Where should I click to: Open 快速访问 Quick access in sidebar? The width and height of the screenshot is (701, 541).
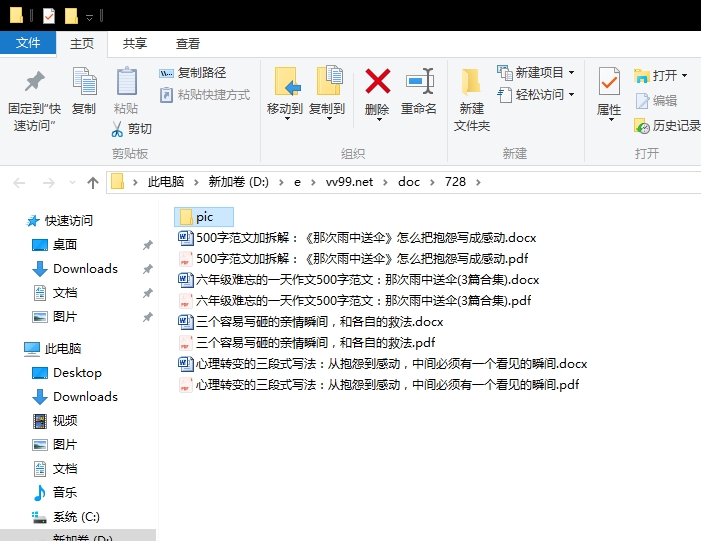pos(59,220)
